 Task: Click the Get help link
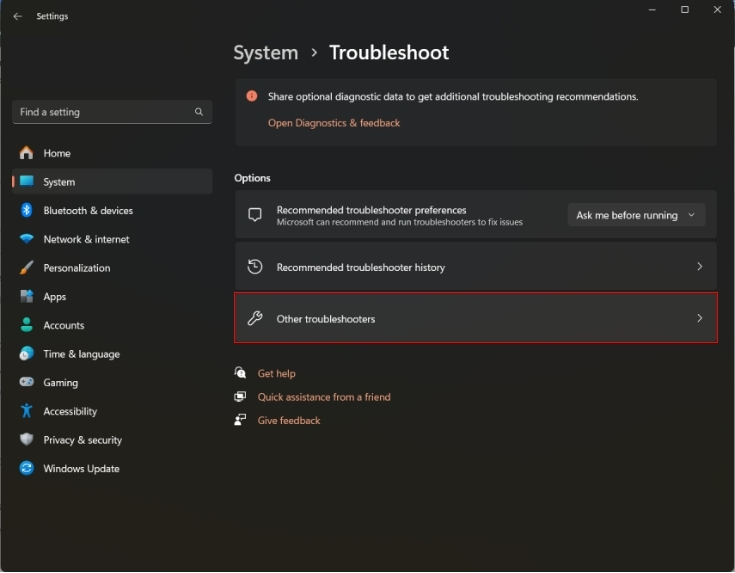pos(277,373)
